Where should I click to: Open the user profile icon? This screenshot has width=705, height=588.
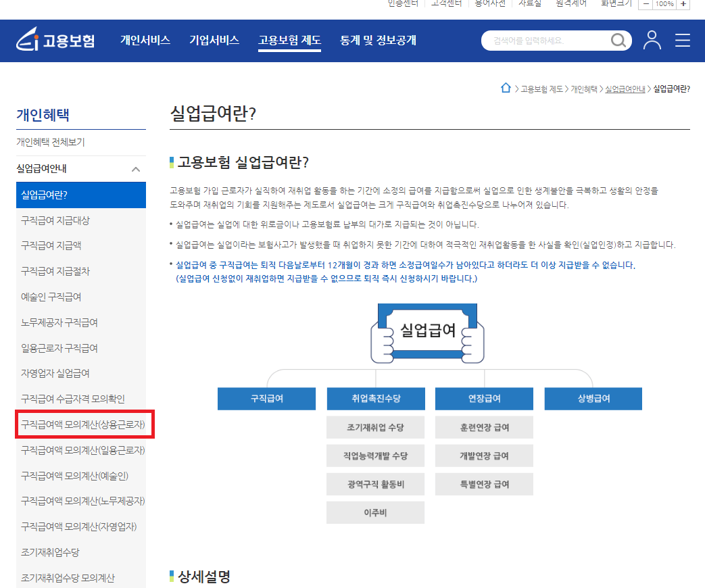651,41
